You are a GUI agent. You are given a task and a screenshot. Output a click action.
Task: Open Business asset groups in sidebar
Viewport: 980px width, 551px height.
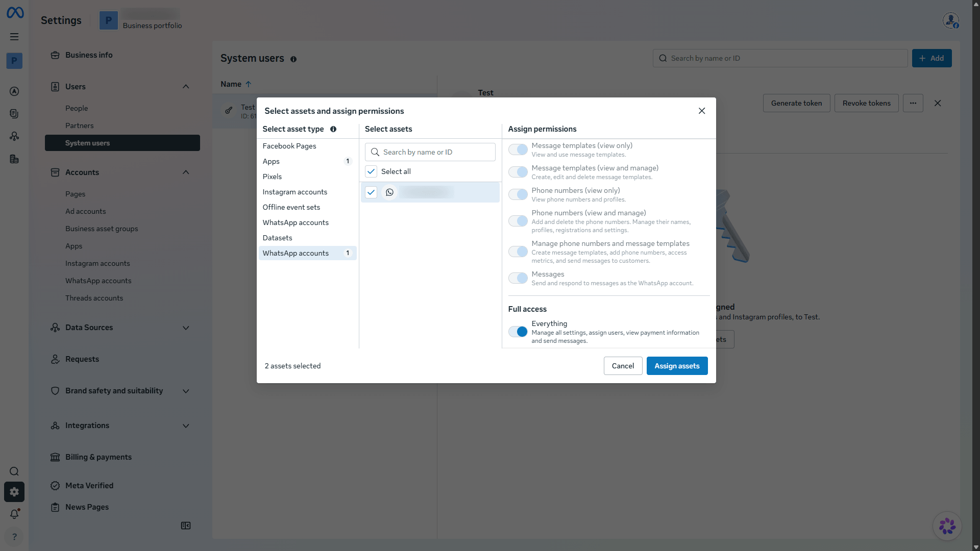coord(102,229)
